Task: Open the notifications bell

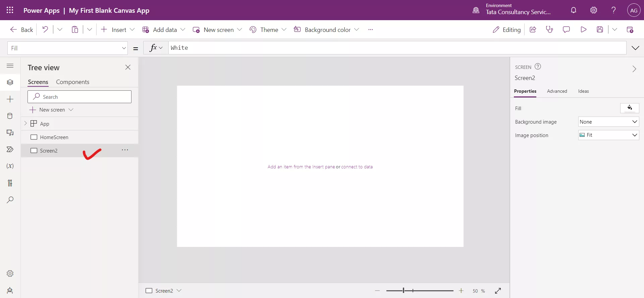Action: [574, 10]
